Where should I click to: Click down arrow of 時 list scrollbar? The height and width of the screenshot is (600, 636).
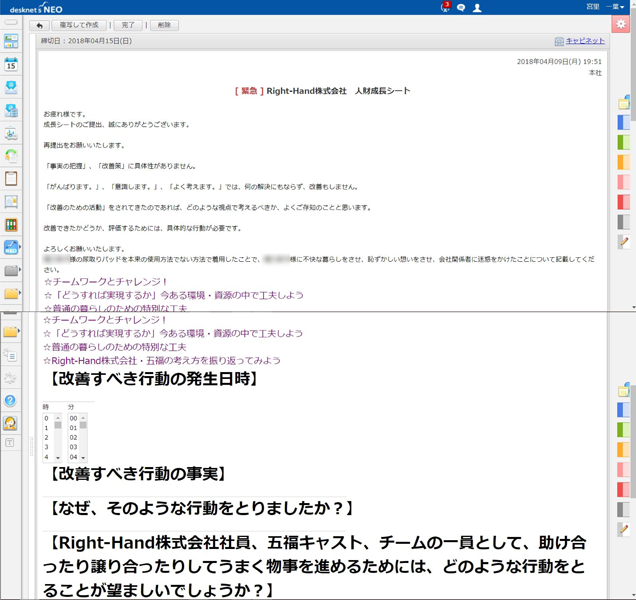pyautogui.click(x=58, y=456)
